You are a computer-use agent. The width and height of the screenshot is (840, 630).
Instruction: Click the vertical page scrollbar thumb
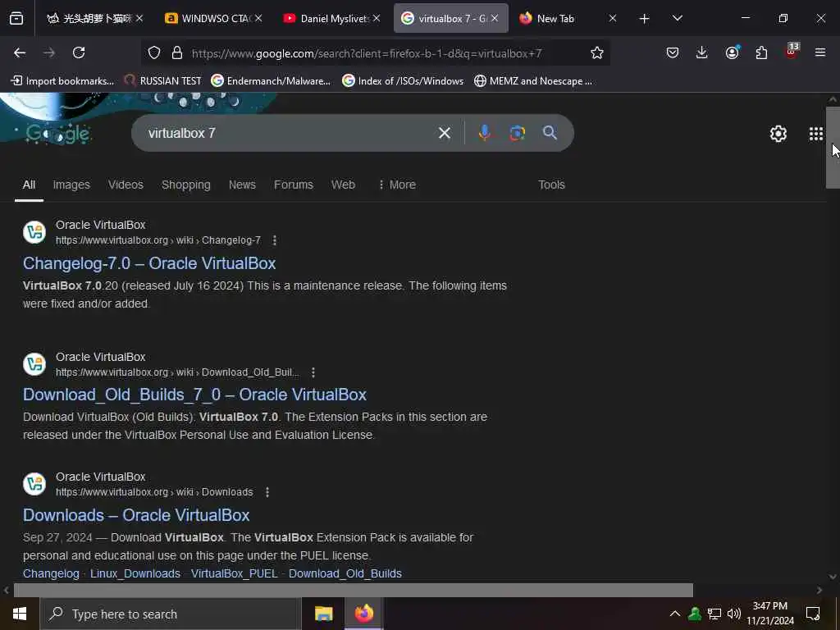pos(833,148)
